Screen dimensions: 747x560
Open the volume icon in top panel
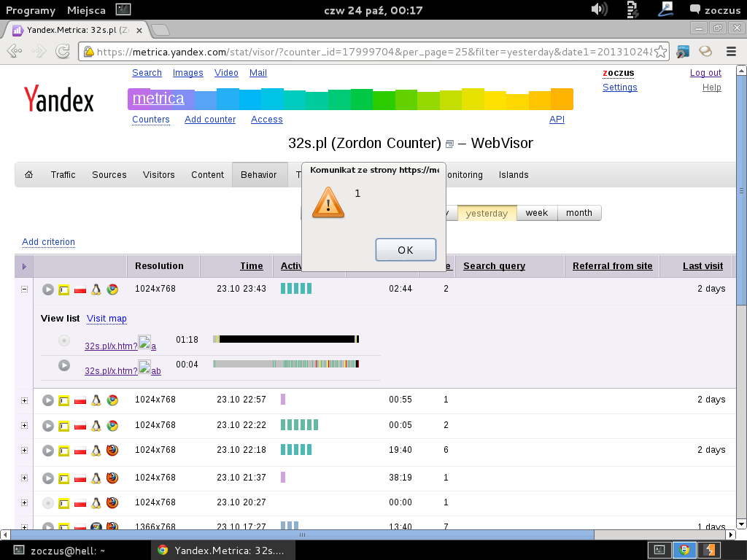point(600,9)
